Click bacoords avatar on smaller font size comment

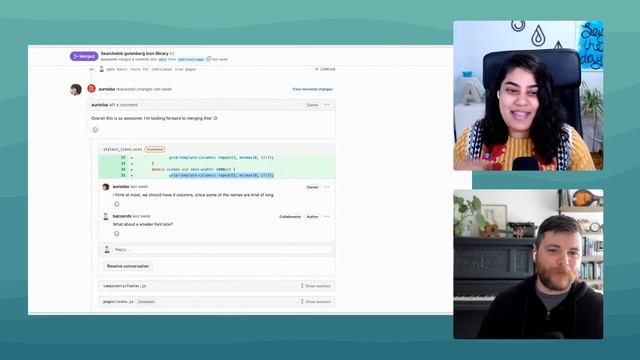pyautogui.click(x=106, y=216)
